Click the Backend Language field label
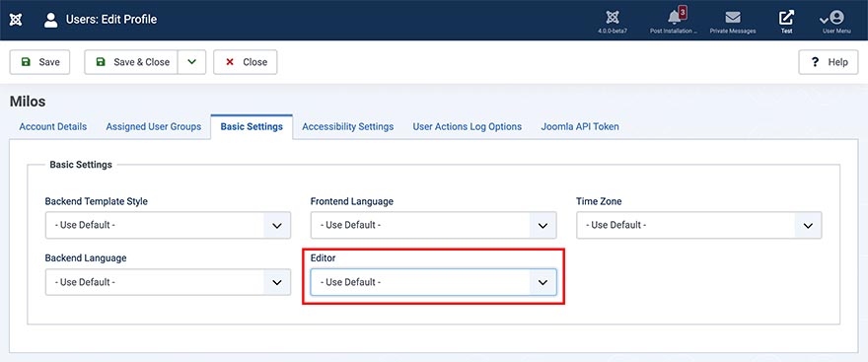This screenshot has width=868, height=362. point(86,258)
